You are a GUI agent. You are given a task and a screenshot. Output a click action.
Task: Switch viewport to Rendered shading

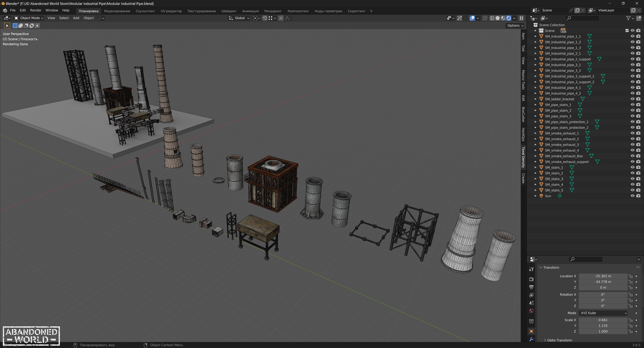[x=508, y=18]
